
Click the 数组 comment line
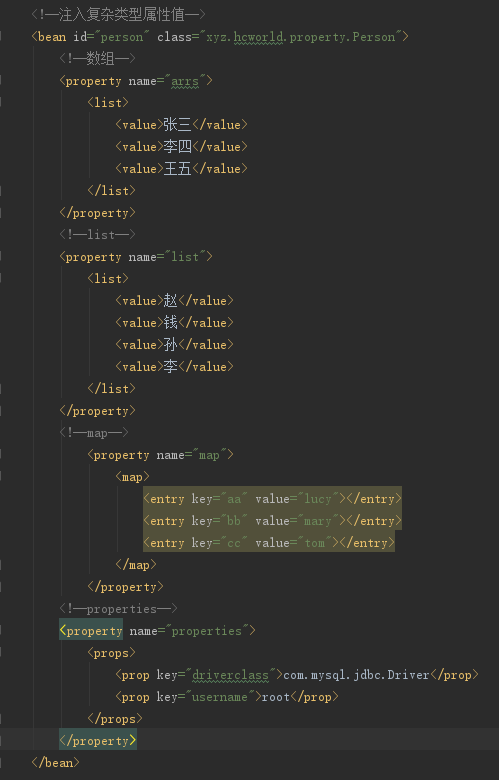(x=97, y=59)
